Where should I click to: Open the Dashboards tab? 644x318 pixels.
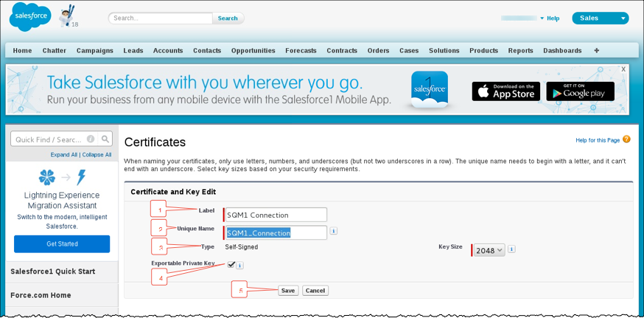(x=562, y=51)
